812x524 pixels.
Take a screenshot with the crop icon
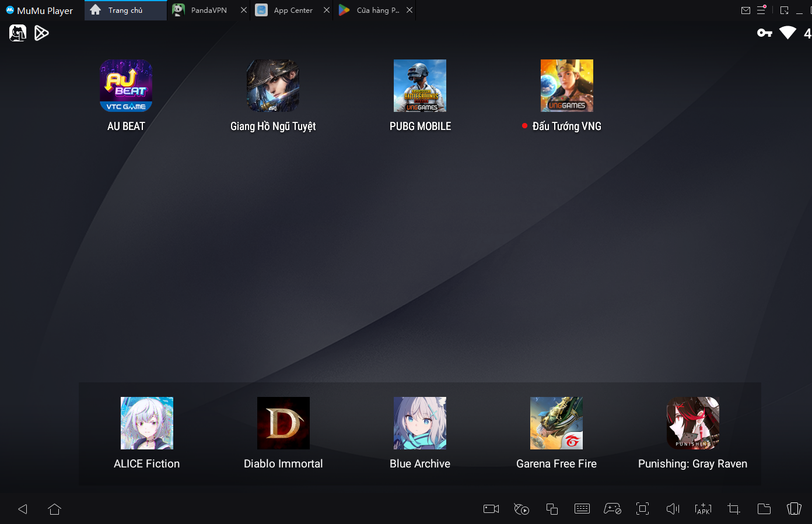coord(734,509)
